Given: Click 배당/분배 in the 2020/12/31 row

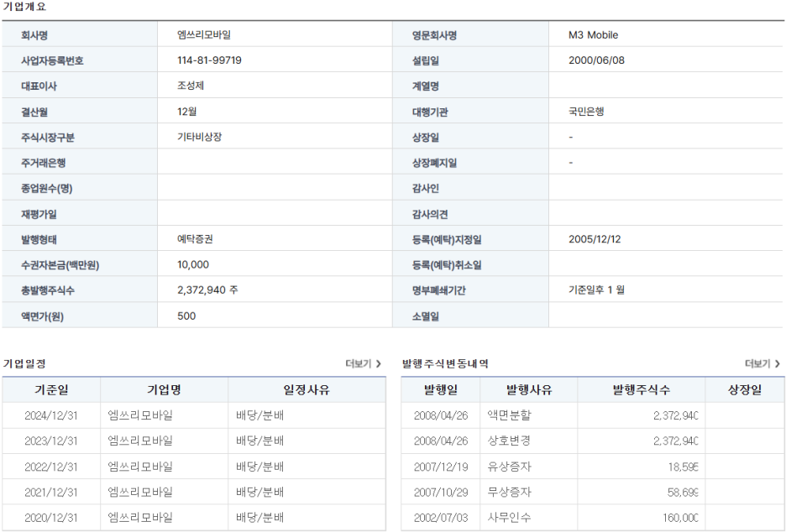Looking at the screenshot, I should click(259, 518).
